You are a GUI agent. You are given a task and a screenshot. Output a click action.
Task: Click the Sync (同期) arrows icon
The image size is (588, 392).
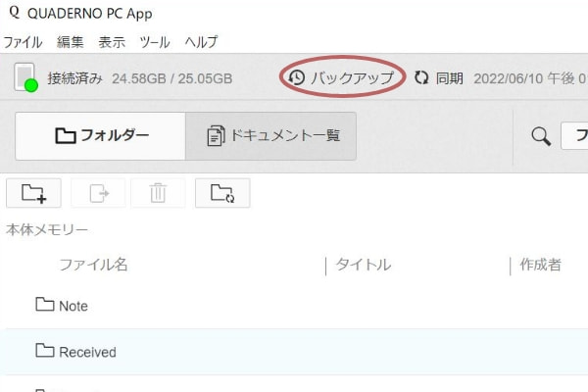point(422,77)
